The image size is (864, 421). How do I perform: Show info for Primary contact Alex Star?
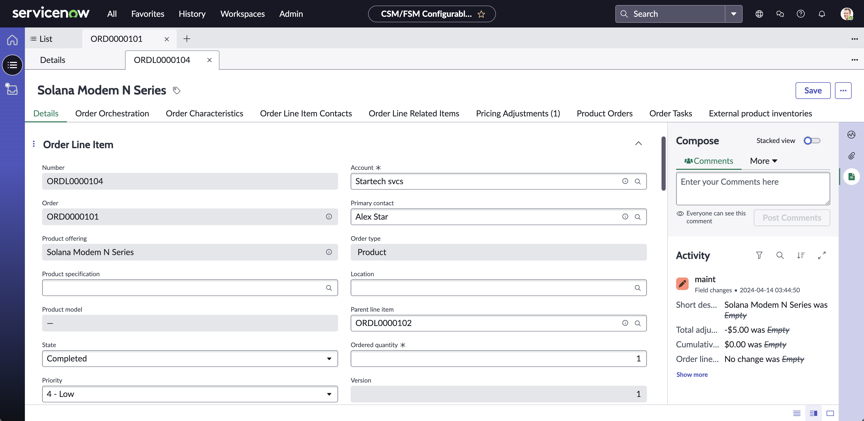pos(625,217)
